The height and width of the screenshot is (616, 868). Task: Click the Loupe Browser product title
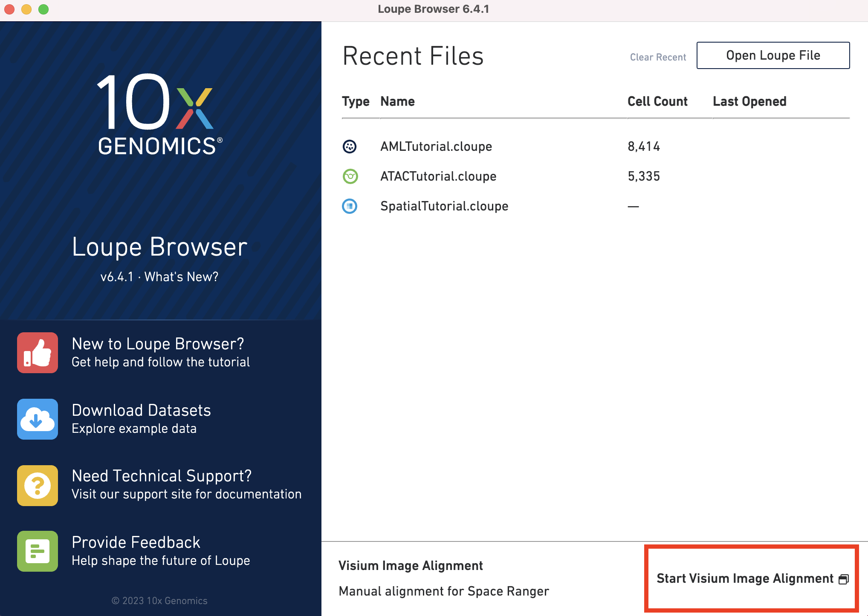click(x=159, y=247)
